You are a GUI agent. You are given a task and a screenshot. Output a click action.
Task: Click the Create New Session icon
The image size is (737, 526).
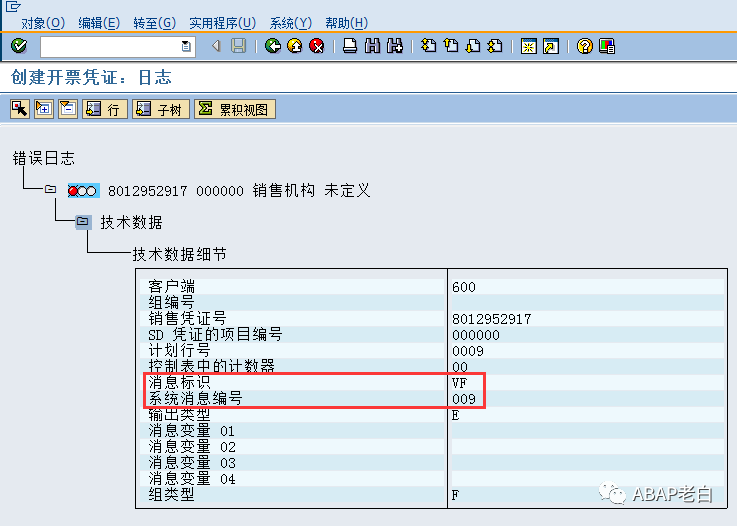click(x=528, y=46)
